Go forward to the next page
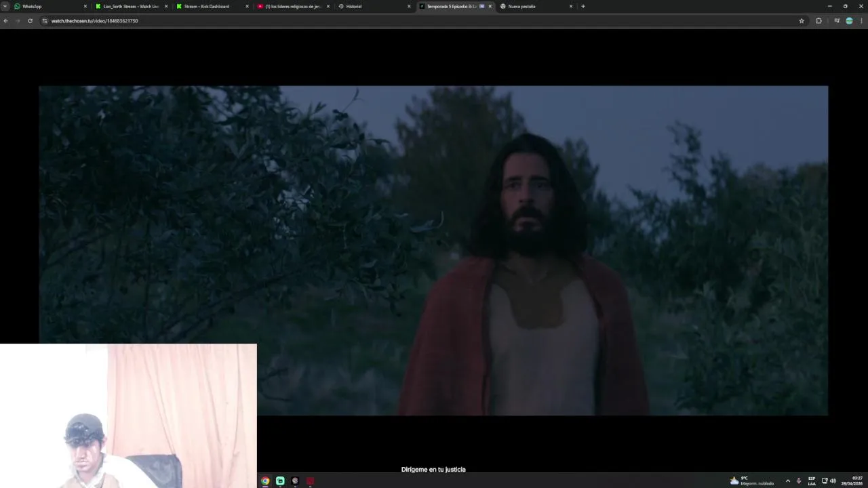This screenshot has height=488, width=868. coord(18,21)
